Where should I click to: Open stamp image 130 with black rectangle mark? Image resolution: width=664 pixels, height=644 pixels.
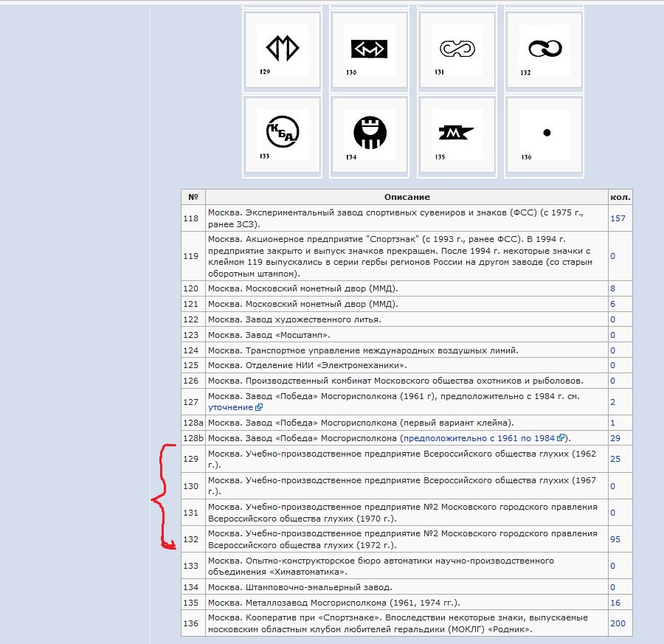(x=370, y=50)
